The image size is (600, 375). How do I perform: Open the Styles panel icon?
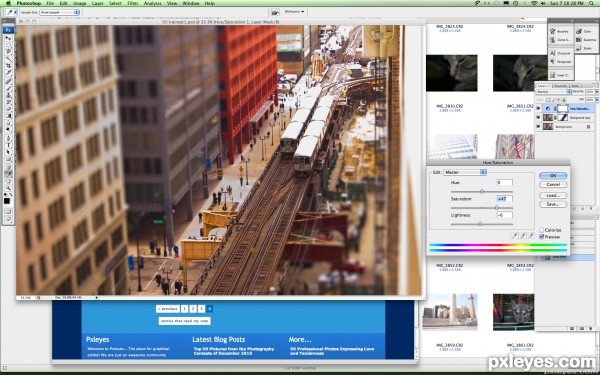(579, 48)
